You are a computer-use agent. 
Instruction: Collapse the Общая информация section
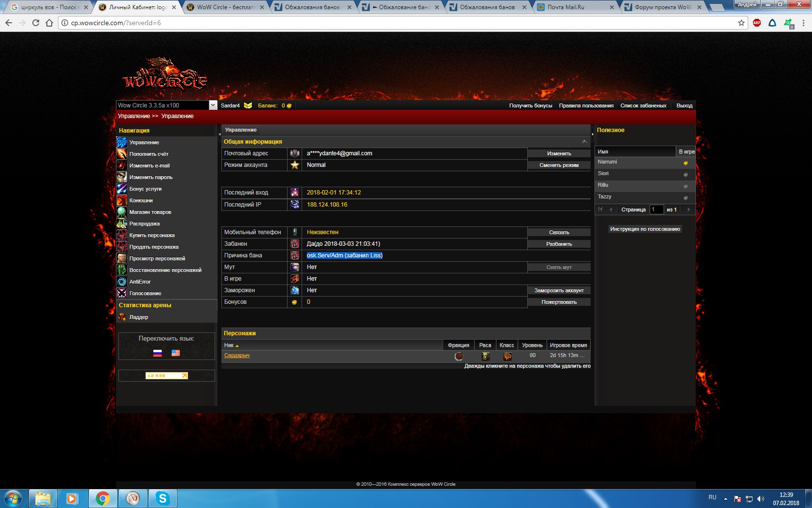[x=585, y=142]
